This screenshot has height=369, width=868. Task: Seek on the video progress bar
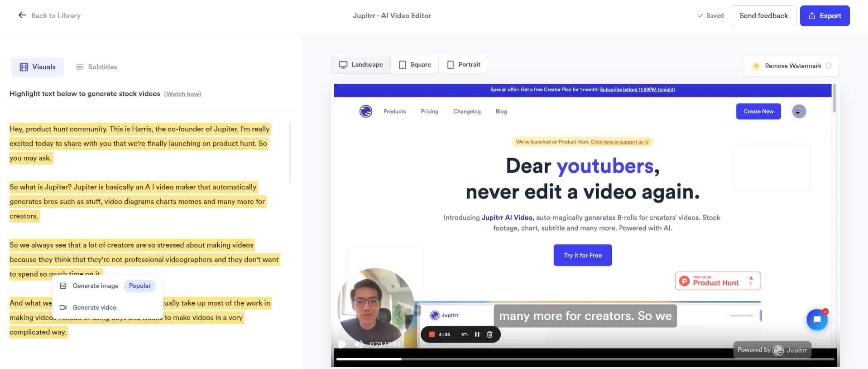click(585, 359)
